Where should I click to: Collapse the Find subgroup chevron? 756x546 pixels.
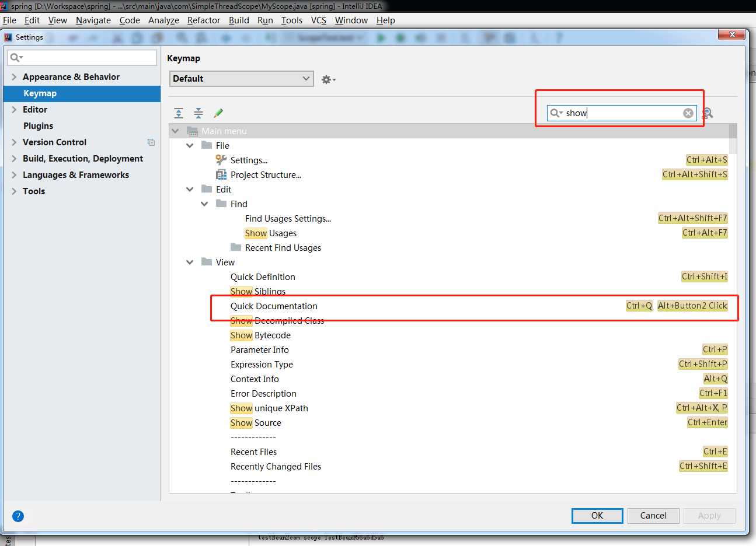(x=204, y=204)
